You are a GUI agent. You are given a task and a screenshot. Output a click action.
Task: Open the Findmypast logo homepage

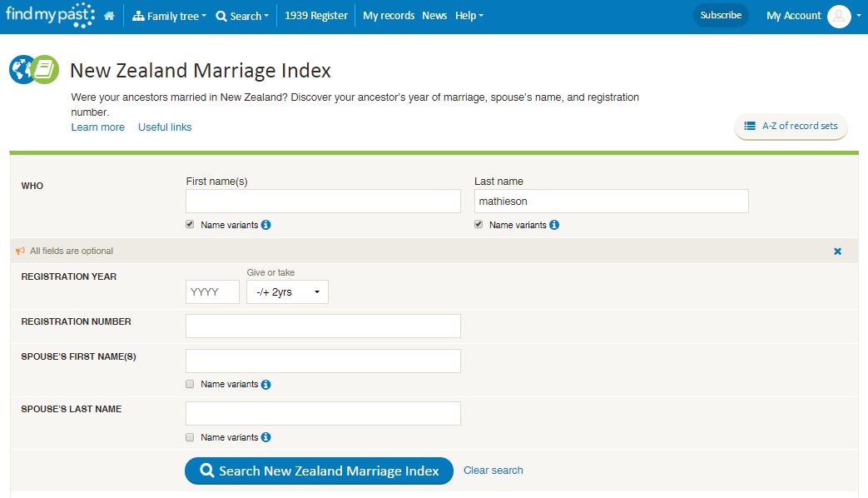pos(50,16)
